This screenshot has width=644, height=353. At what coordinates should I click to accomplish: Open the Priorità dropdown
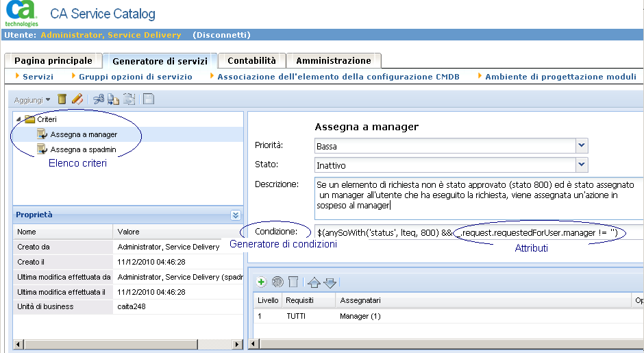point(581,145)
